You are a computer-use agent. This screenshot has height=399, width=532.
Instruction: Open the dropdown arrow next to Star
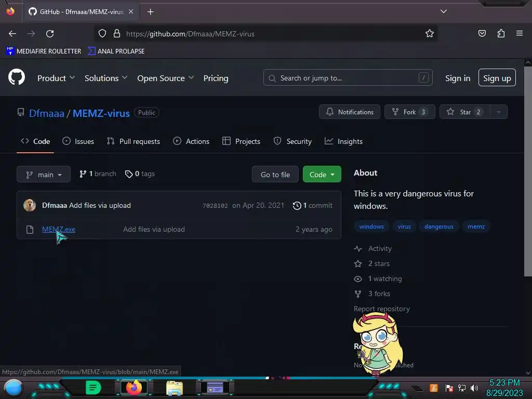tap(499, 112)
